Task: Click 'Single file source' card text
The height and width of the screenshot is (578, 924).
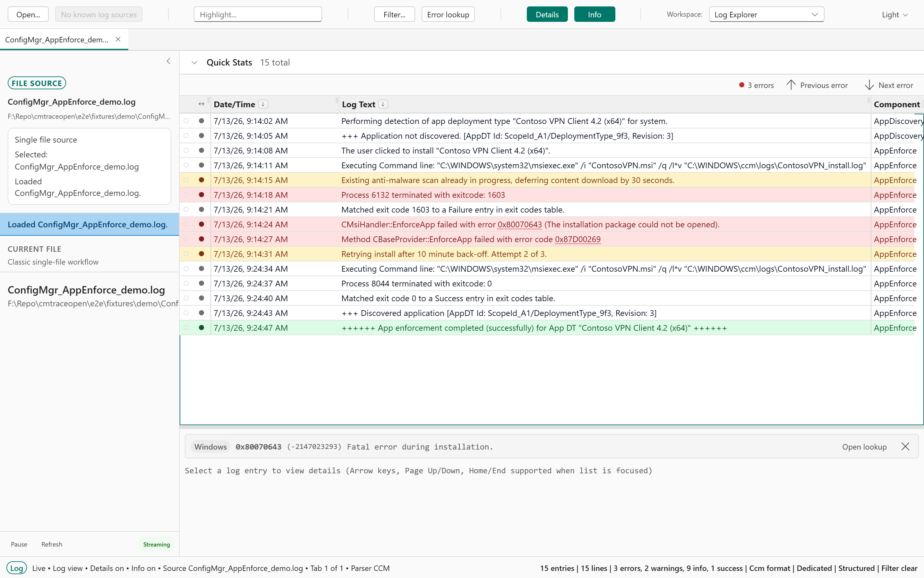Action: click(x=46, y=140)
